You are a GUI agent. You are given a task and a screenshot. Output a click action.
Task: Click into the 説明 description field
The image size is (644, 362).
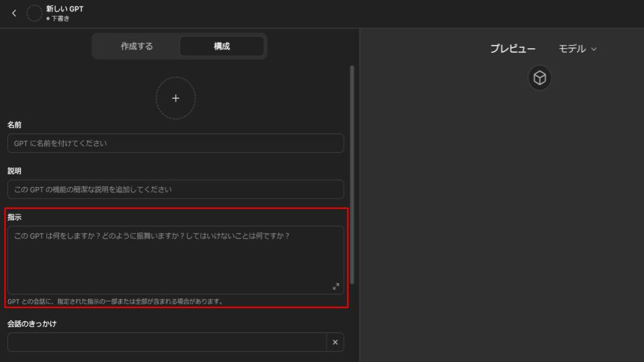175,190
